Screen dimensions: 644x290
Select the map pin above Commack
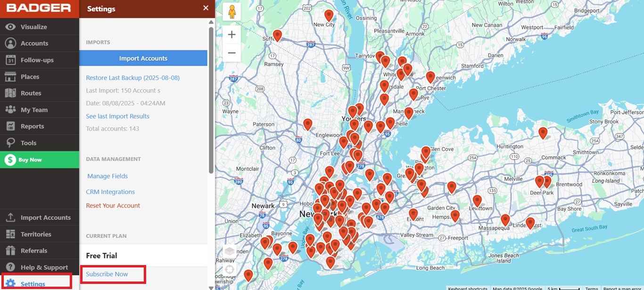coord(543,133)
